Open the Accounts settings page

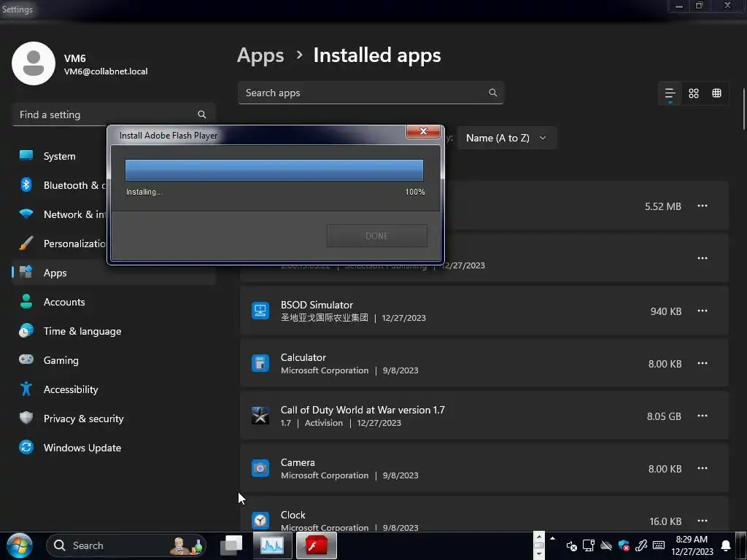point(114,302)
